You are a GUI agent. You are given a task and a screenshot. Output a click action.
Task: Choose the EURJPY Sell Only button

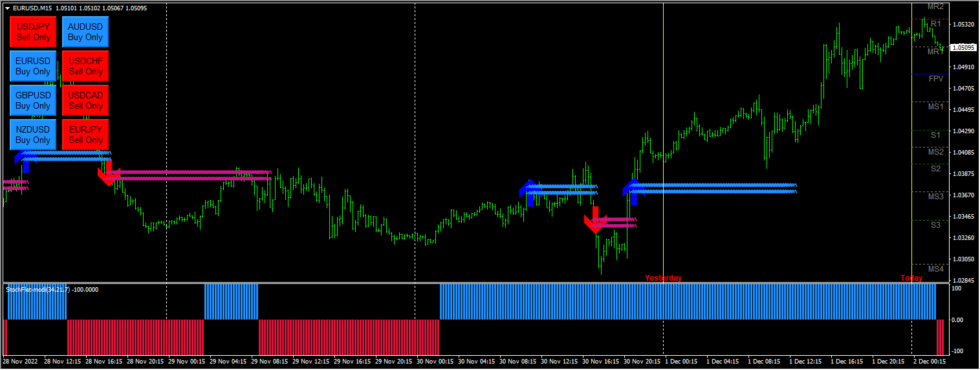tap(85, 135)
